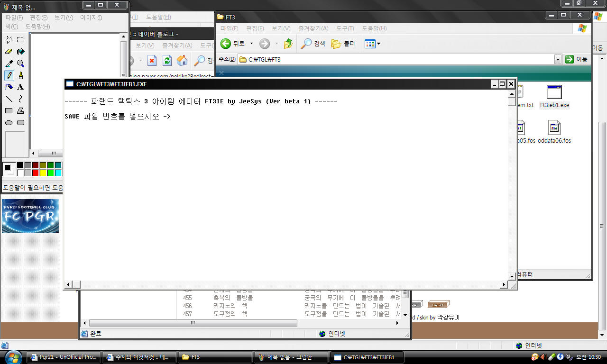Choose the Fill With Color bucket tool
This screenshot has height=364, width=607.
point(21,52)
